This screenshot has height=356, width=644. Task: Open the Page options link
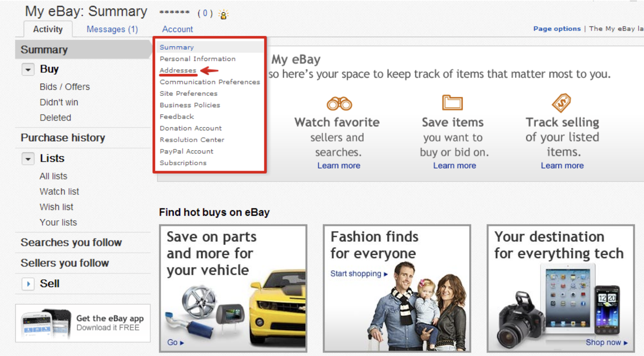tap(557, 29)
